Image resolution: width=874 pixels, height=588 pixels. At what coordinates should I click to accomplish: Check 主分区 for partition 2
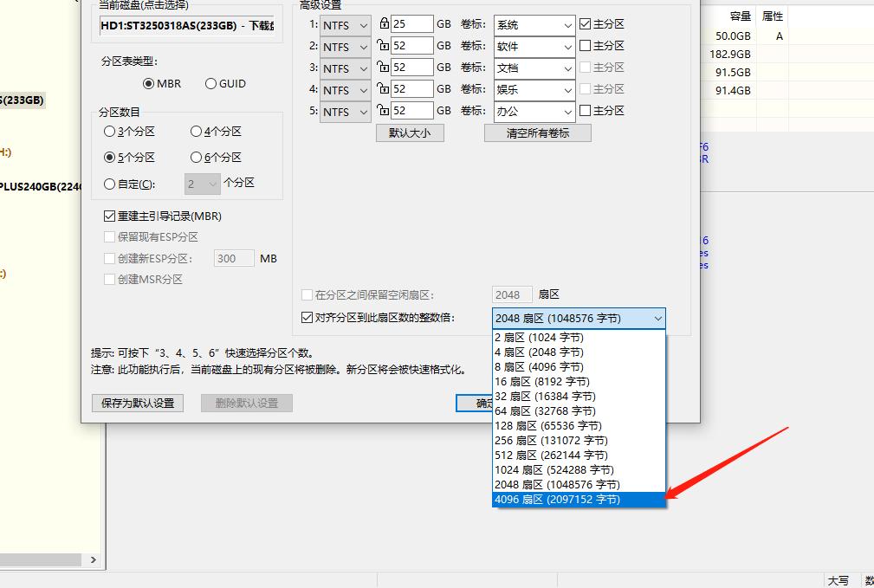pos(586,46)
